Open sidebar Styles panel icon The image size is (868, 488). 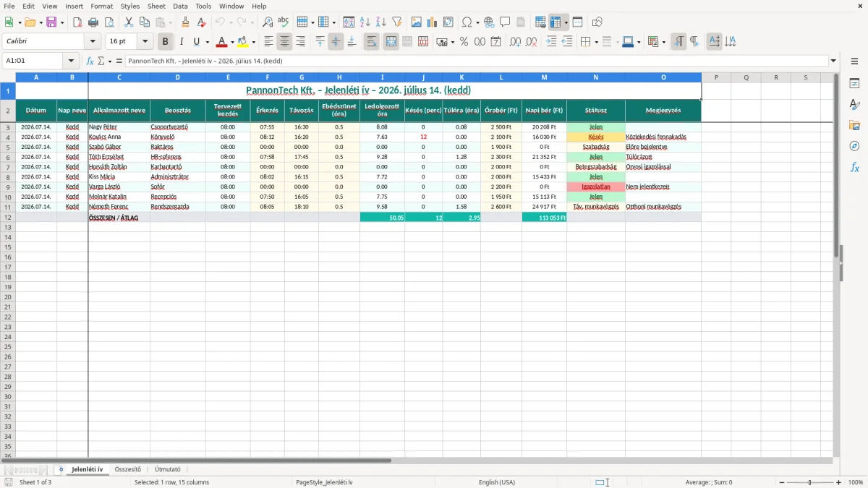(x=854, y=104)
